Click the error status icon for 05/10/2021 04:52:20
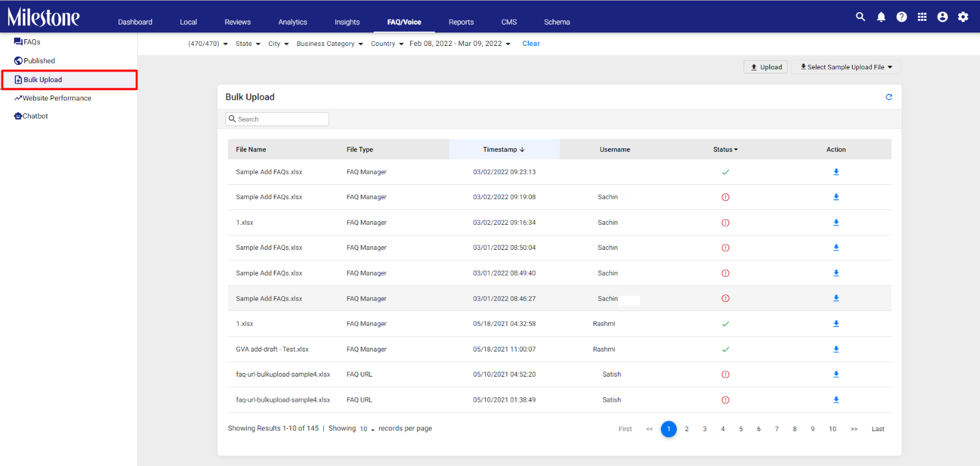This screenshot has width=980, height=466. click(x=725, y=374)
